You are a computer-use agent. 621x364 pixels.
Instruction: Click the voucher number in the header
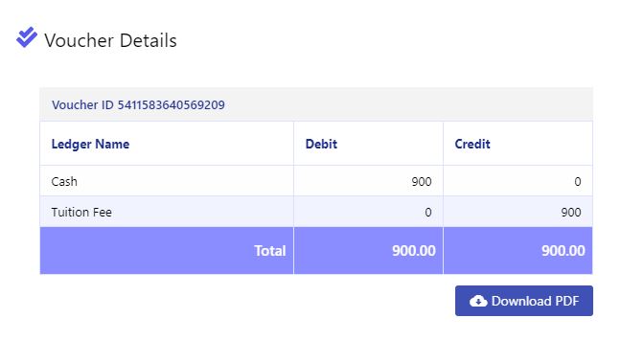pyautogui.click(x=172, y=104)
